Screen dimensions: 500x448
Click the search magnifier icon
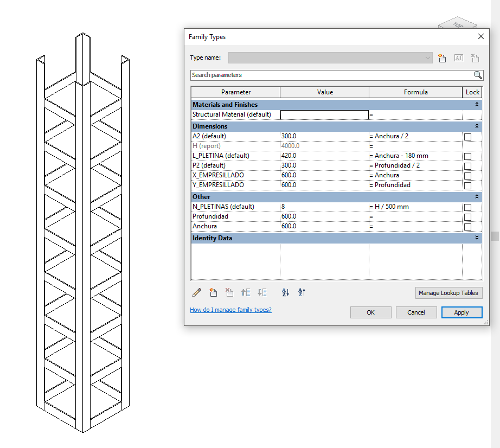[478, 75]
